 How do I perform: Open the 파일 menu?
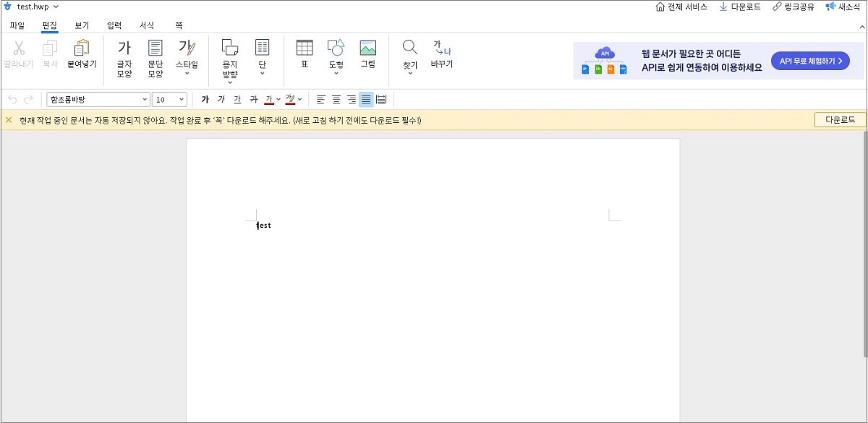pyautogui.click(x=17, y=24)
